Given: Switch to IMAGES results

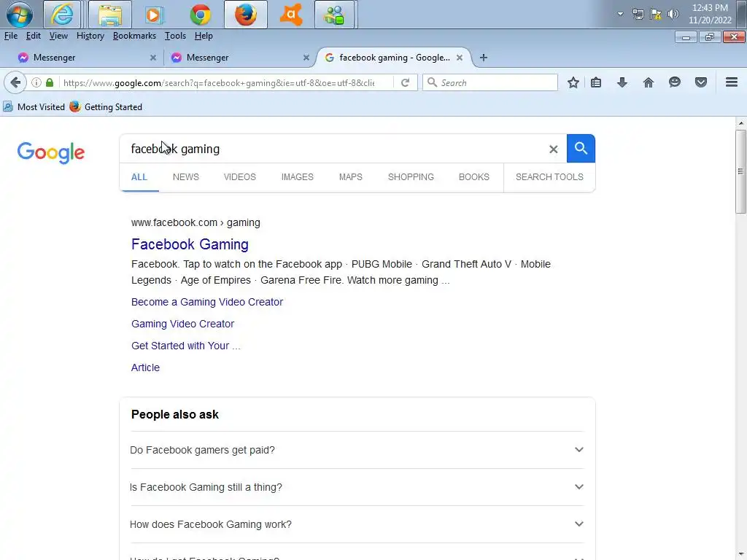Looking at the screenshot, I should pos(298,177).
